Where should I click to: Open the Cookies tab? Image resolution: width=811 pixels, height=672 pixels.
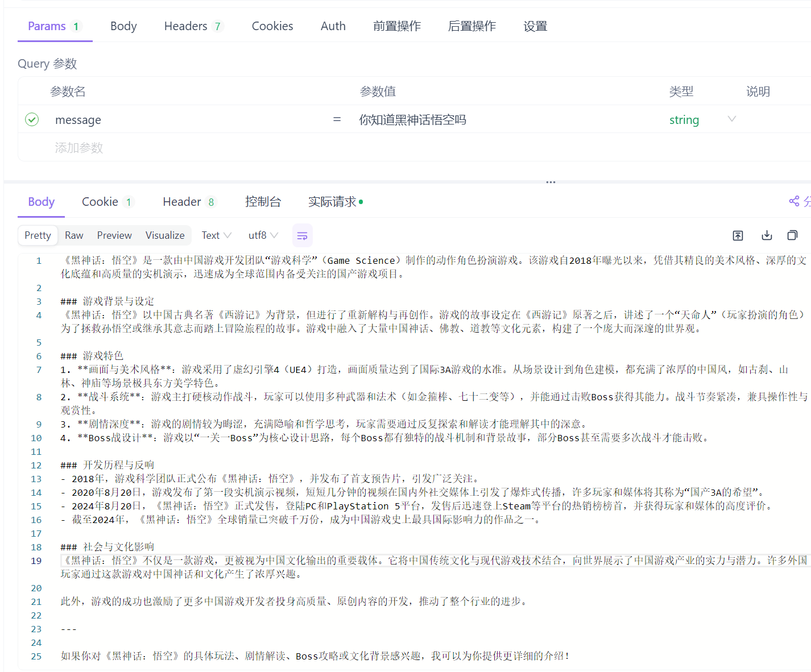tap(272, 26)
